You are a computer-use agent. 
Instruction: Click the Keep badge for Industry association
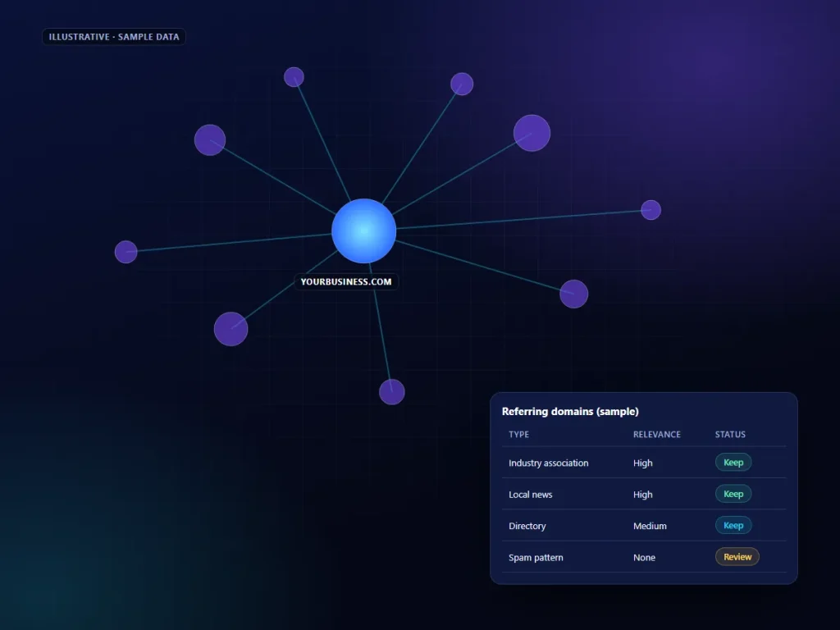tap(733, 463)
